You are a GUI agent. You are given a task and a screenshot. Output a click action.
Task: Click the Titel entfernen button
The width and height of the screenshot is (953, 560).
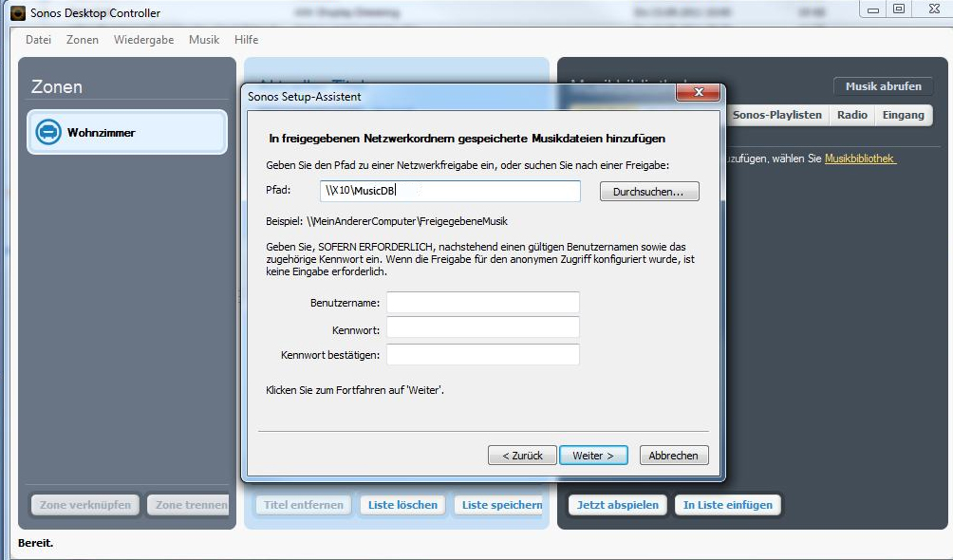tap(304, 505)
